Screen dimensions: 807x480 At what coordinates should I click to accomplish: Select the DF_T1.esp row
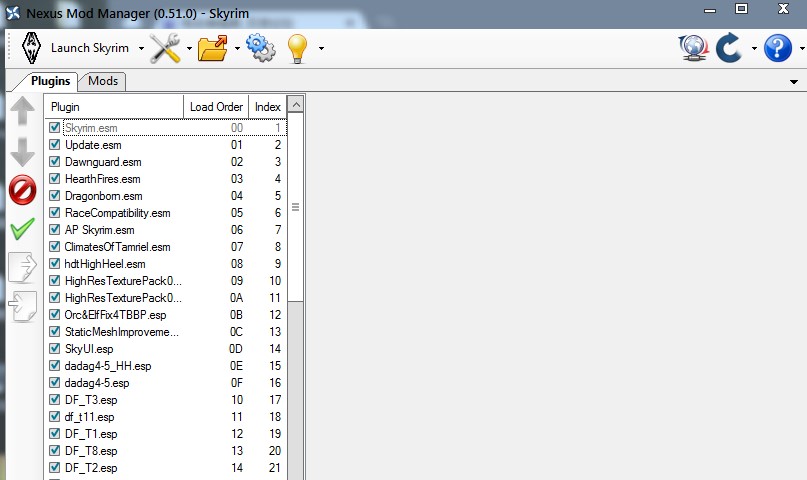pos(166,434)
